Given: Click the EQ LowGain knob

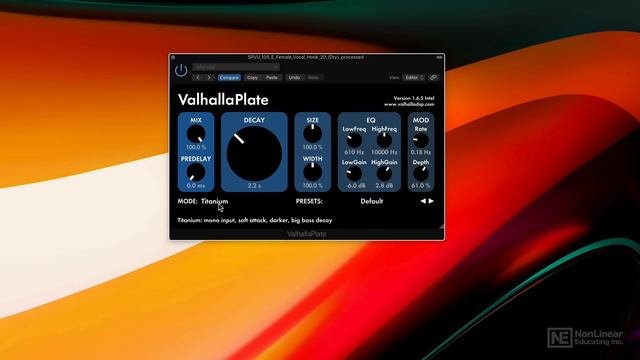Looking at the screenshot, I should [354, 174].
